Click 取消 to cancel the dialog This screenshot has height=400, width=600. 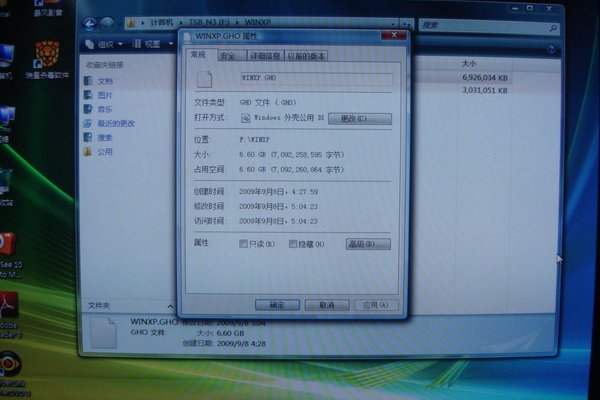tap(327, 305)
